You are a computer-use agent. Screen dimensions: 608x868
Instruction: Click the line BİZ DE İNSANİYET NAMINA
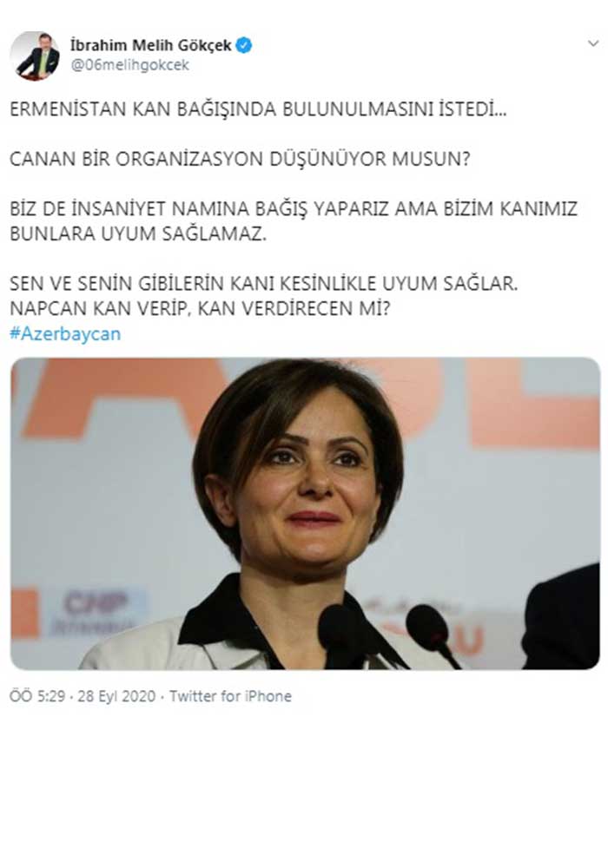click(294, 208)
